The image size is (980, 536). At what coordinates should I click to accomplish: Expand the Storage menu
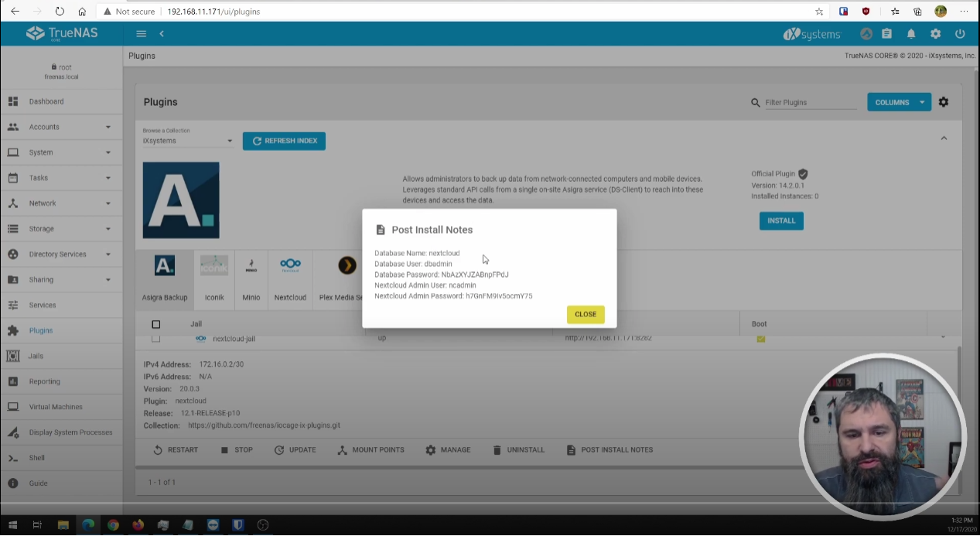61,229
